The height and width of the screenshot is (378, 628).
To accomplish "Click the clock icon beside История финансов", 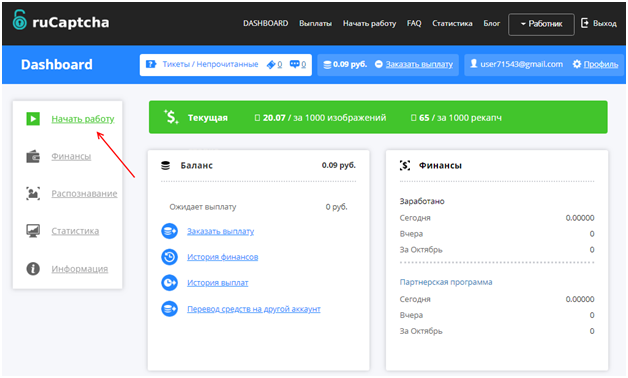I will click(169, 257).
